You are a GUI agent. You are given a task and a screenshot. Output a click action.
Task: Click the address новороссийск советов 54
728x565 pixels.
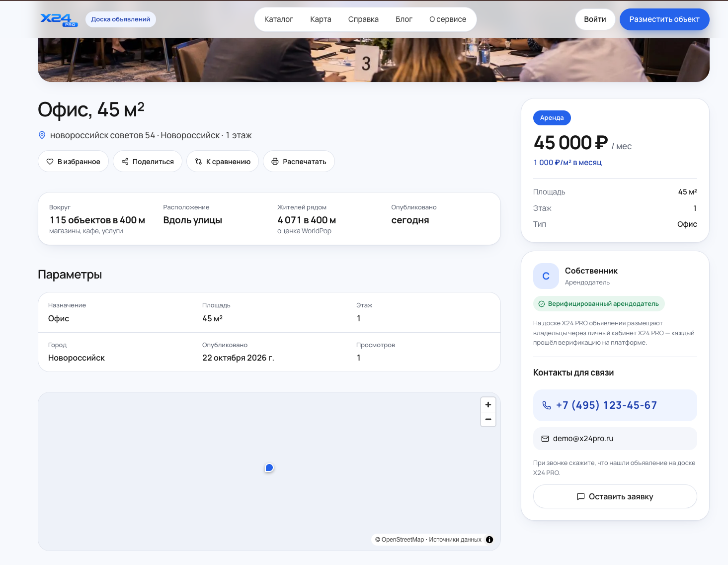point(102,135)
